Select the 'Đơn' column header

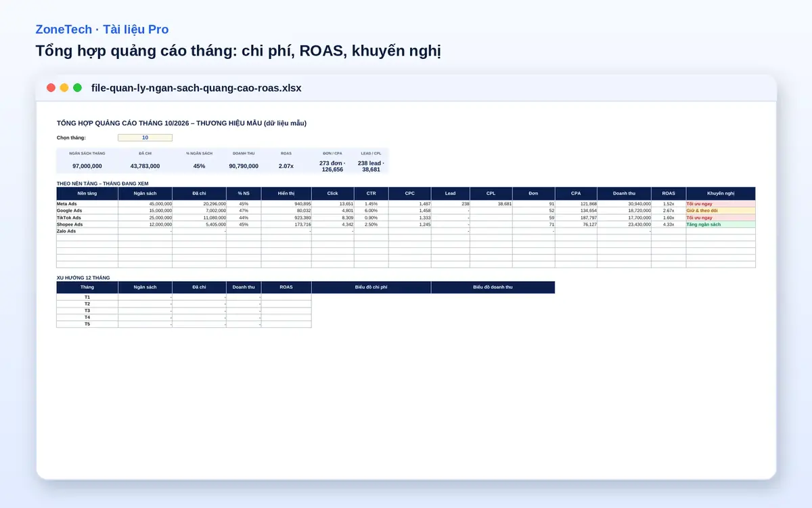534,193
